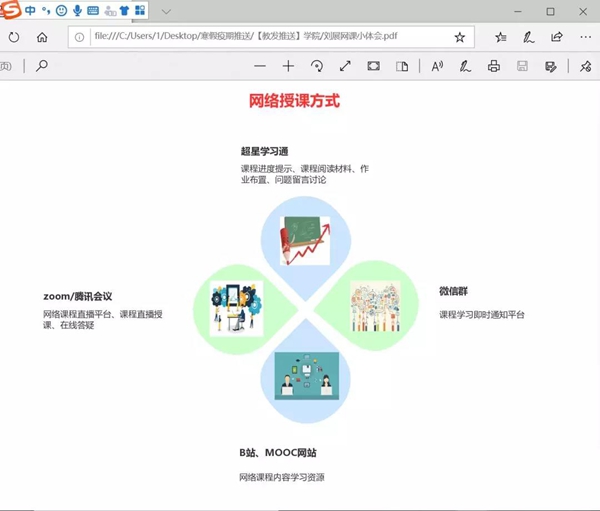Click the online teaching people image
Viewport: 600px width, 511px height.
[307, 376]
